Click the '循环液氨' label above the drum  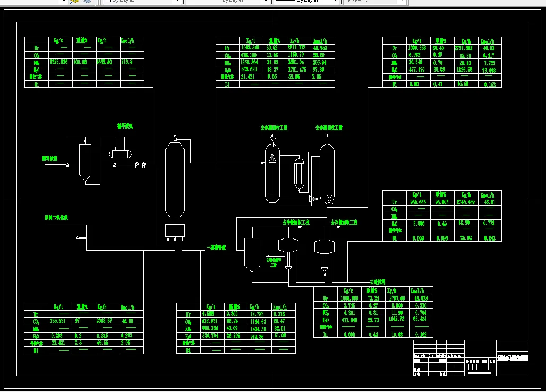point(125,126)
